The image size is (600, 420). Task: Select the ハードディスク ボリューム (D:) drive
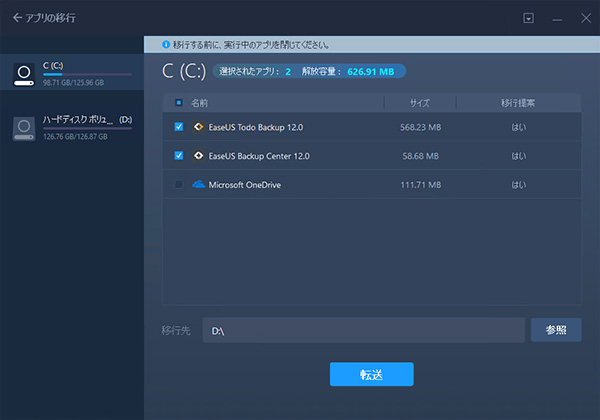[x=72, y=128]
